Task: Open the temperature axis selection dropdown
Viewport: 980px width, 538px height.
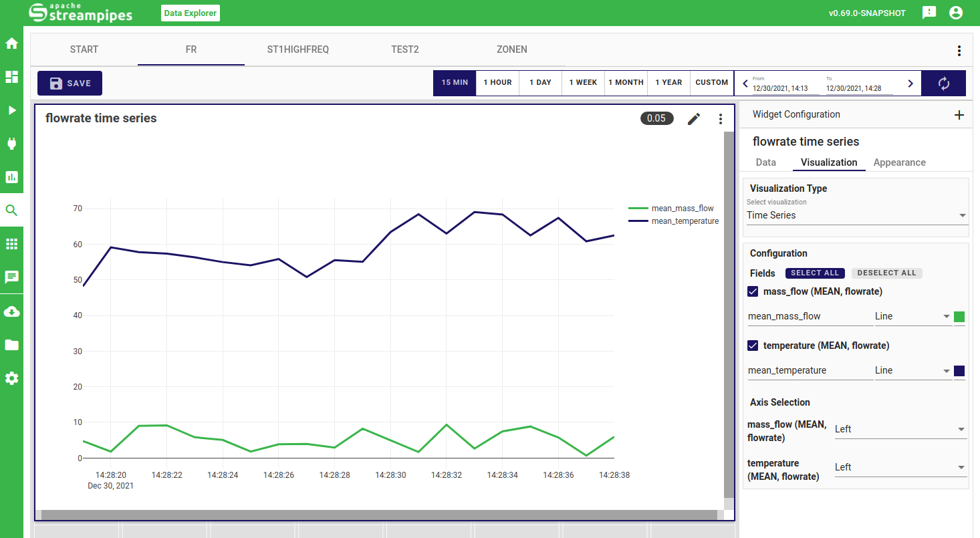Action: point(900,467)
